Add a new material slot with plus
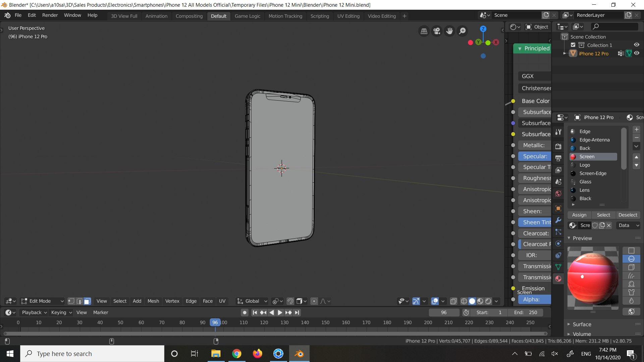The width and height of the screenshot is (644, 362). click(636, 130)
